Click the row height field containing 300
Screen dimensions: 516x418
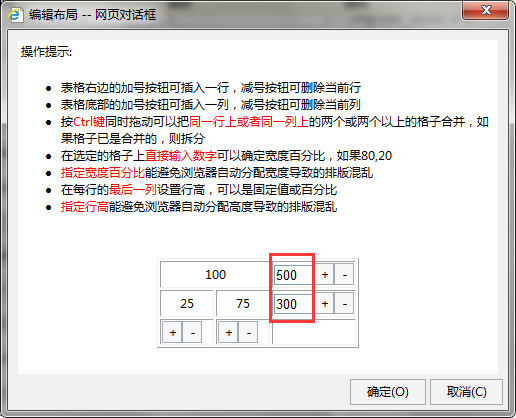pyautogui.click(x=293, y=304)
